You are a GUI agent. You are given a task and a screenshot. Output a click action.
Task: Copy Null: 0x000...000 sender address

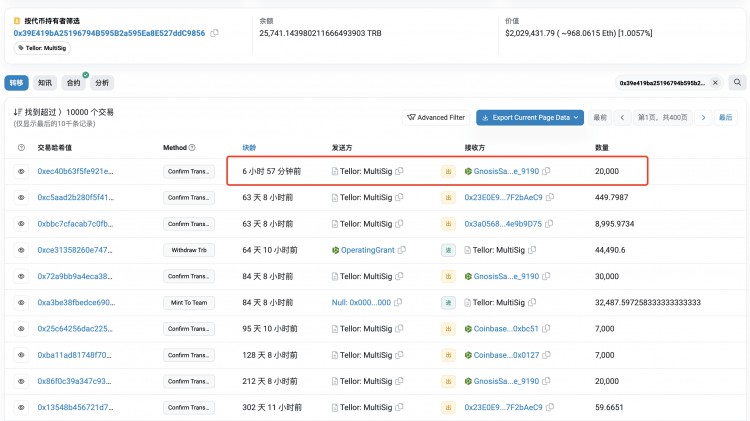pos(398,302)
